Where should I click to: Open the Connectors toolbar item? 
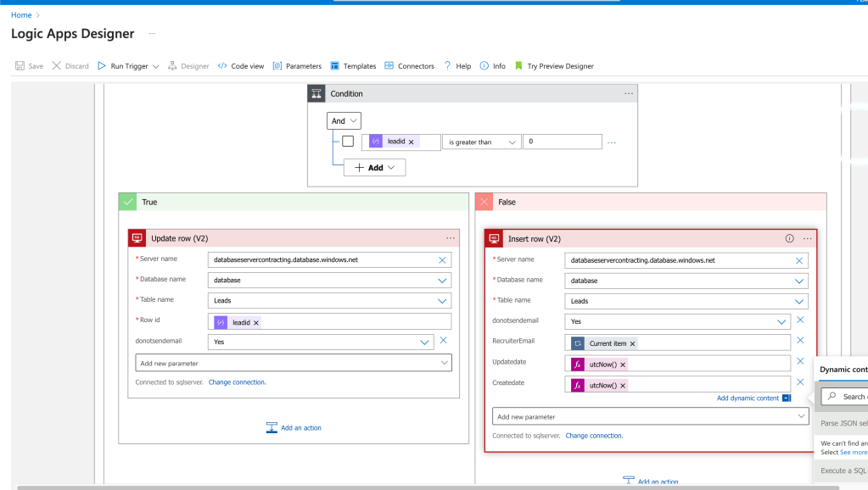point(410,66)
